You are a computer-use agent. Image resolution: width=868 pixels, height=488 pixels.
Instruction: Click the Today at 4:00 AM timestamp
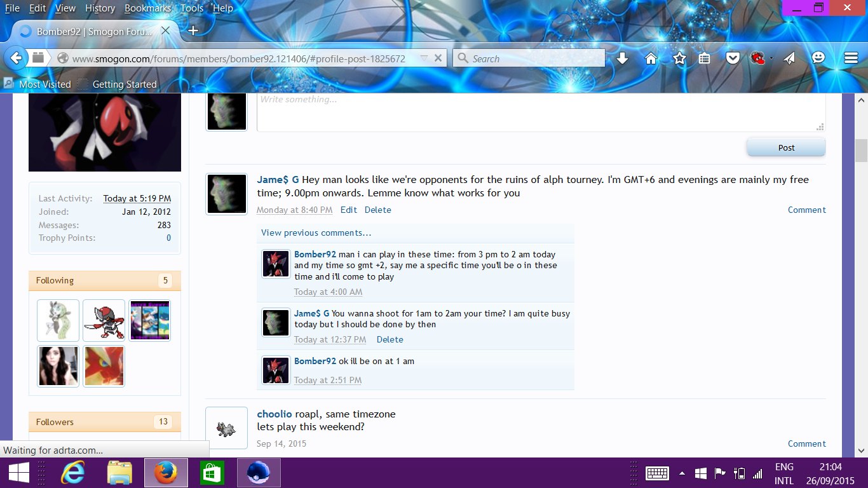[328, 292]
